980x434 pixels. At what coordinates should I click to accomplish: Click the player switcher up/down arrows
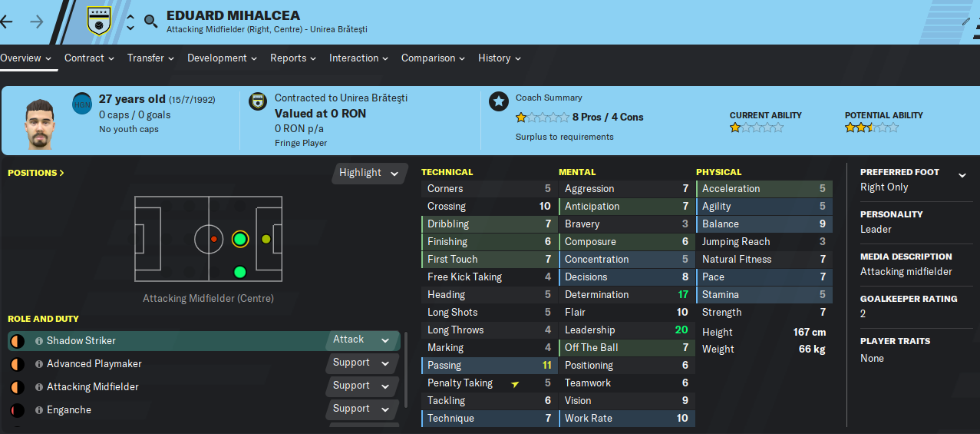pyautogui.click(x=130, y=22)
